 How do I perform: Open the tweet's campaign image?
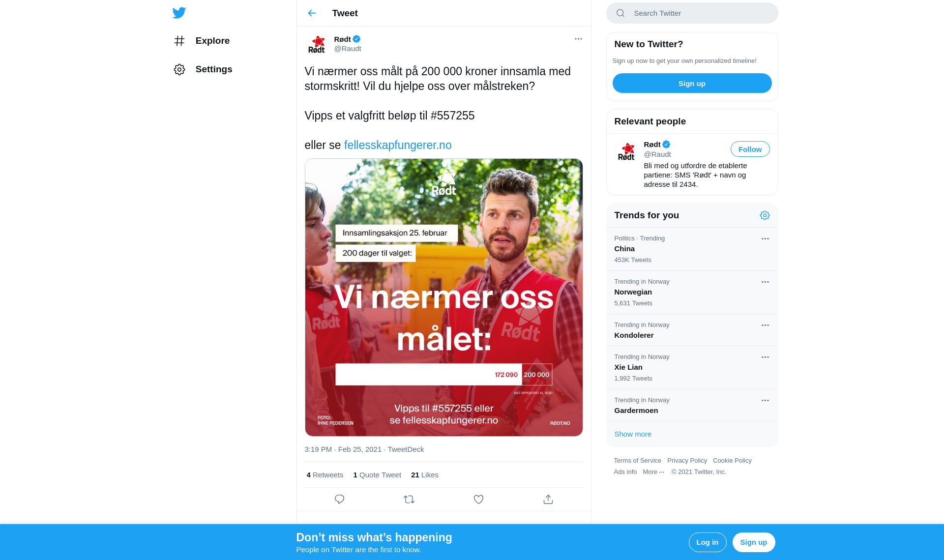[x=443, y=297]
